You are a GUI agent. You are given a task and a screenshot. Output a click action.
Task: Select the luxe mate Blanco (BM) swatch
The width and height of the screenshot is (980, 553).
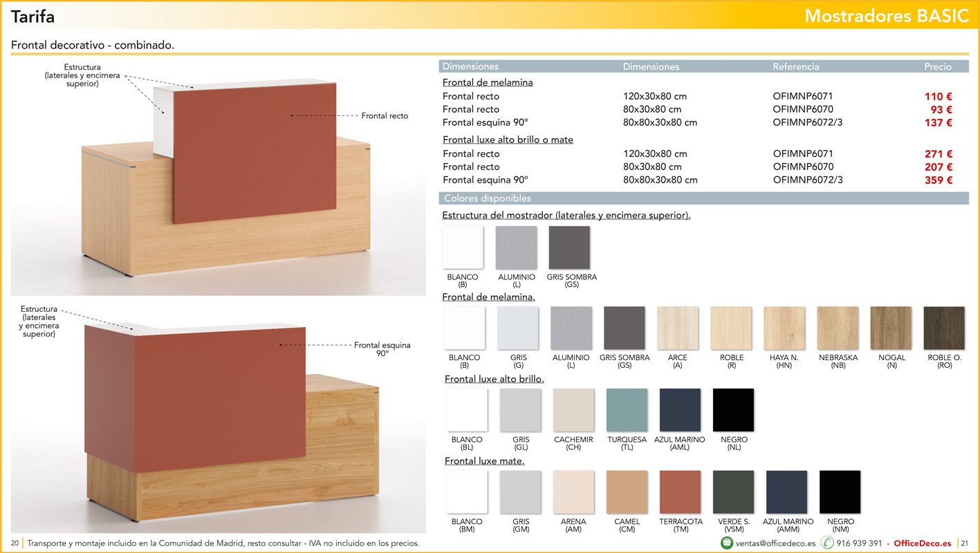(x=467, y=492)
